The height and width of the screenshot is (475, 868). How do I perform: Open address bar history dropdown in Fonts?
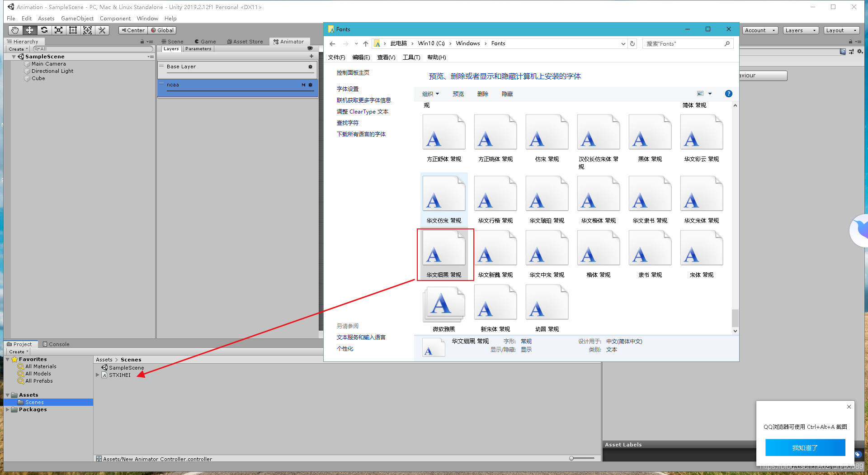(x=623, y=44)
